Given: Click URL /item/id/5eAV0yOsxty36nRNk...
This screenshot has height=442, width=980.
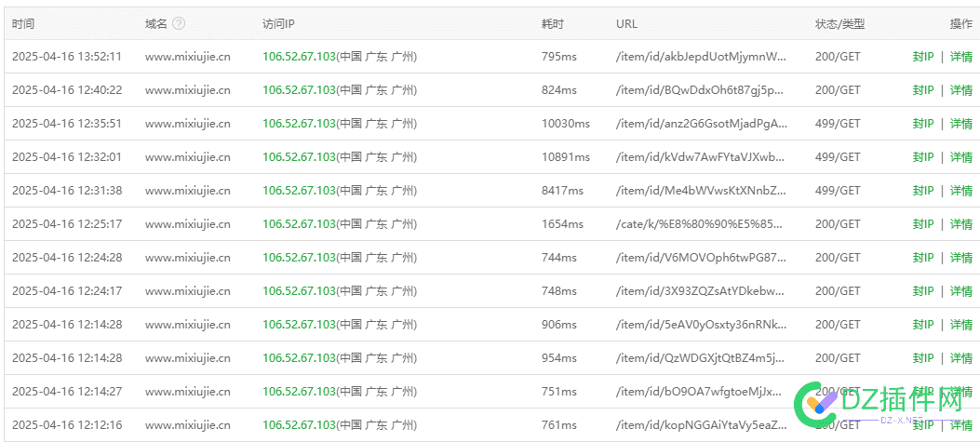Looking at the screenshot, I should point(701,325).
